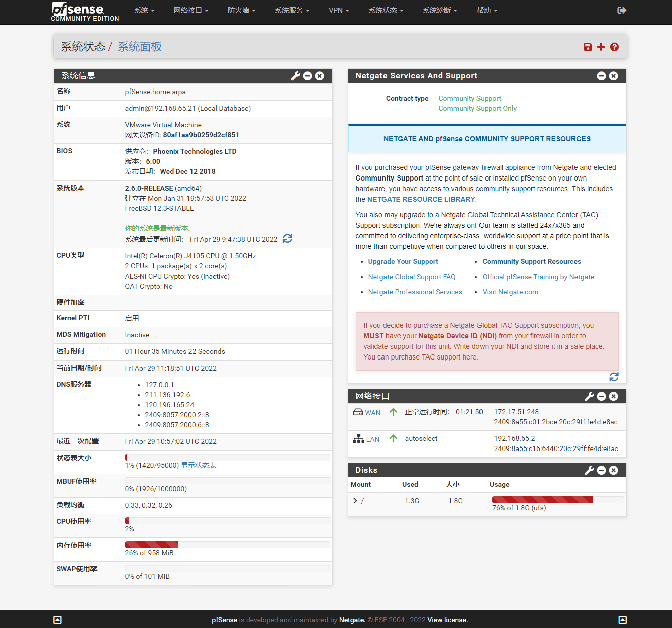Click the Upgrade Your Support link
Screen dimensions: 672x628
pyautogui.click(x=403, y=261)
